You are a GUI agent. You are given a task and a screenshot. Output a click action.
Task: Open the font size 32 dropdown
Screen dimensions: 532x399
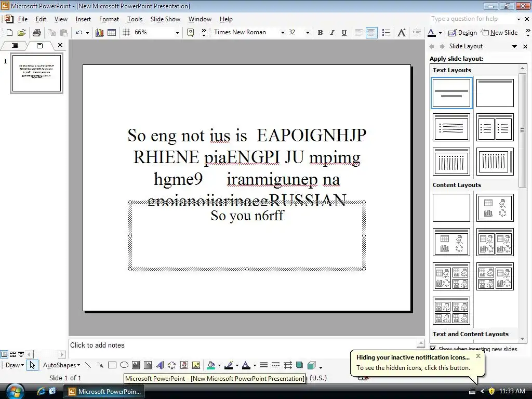pyautogui.click(x=308, y=33)
